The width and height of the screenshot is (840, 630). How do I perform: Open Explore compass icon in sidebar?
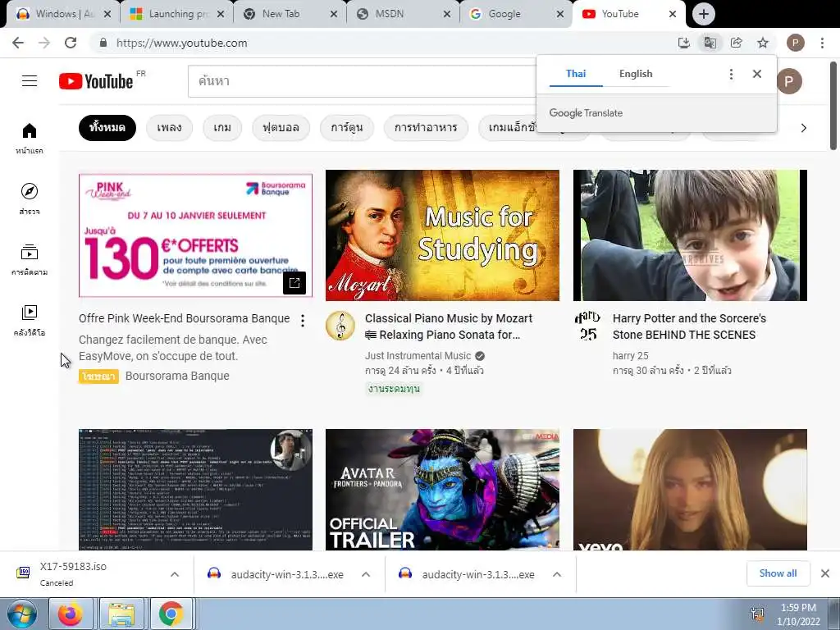[x=30, y=199]
